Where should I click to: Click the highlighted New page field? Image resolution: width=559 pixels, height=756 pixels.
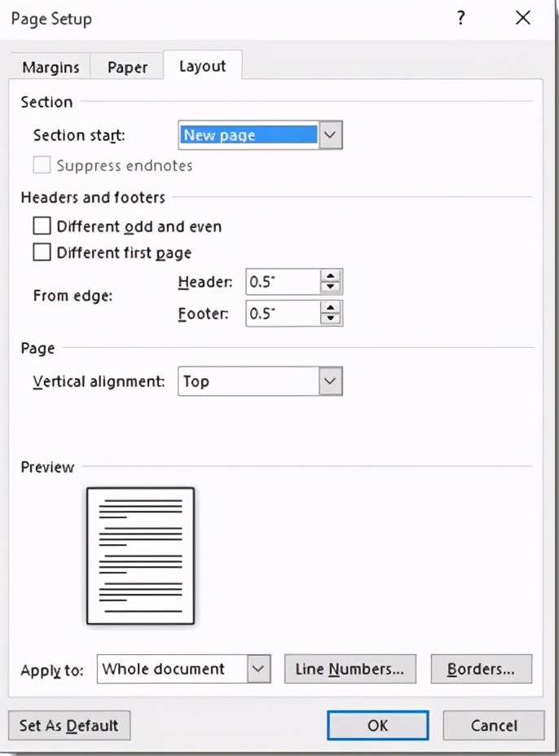click(x=249, y=135)
